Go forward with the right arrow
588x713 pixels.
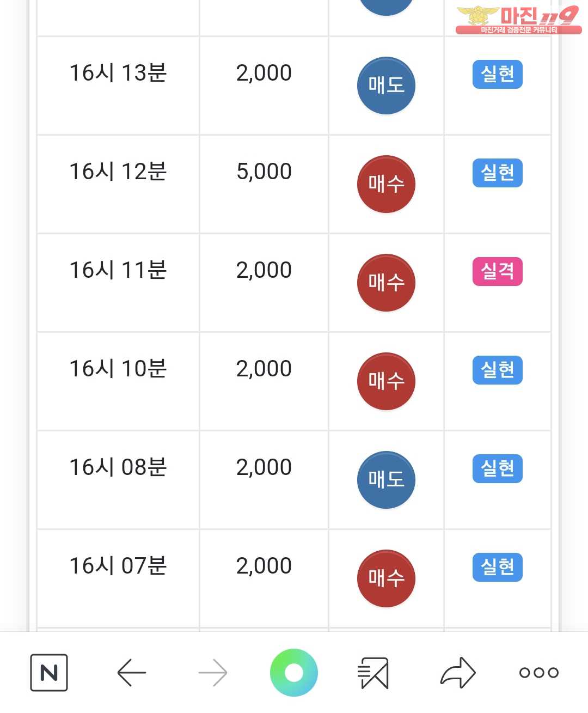(x=213, y=673)
